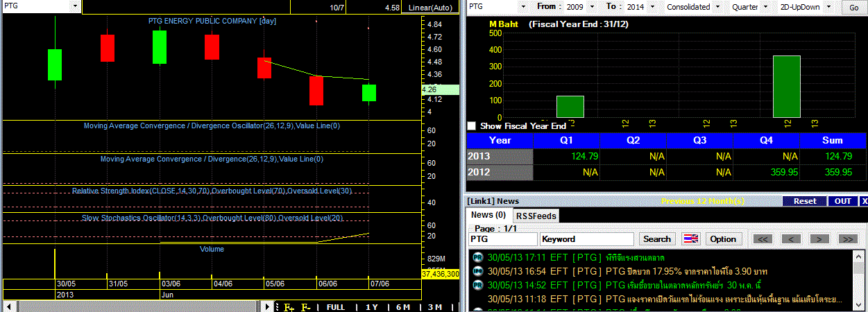The height and width of the screenshot is (312, 868).
Task: Click the 06/06 red candlestick
Action: (316, 90)
